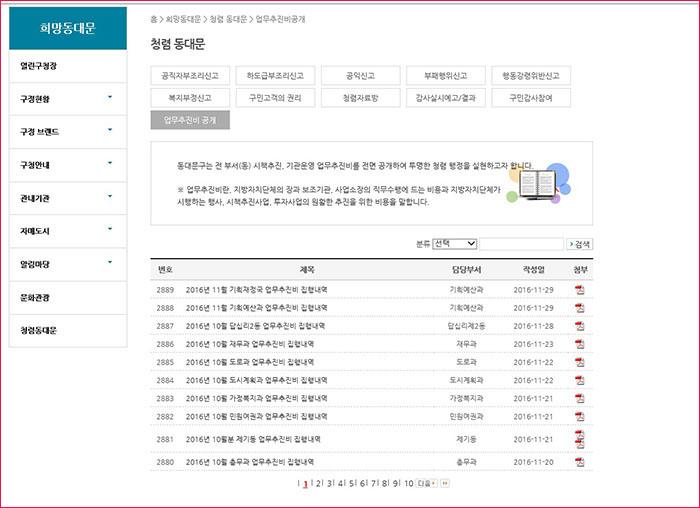Select the 구민고객의 권리 tab
The height and width of the screenshot is (508, 700).
[275, 98]
